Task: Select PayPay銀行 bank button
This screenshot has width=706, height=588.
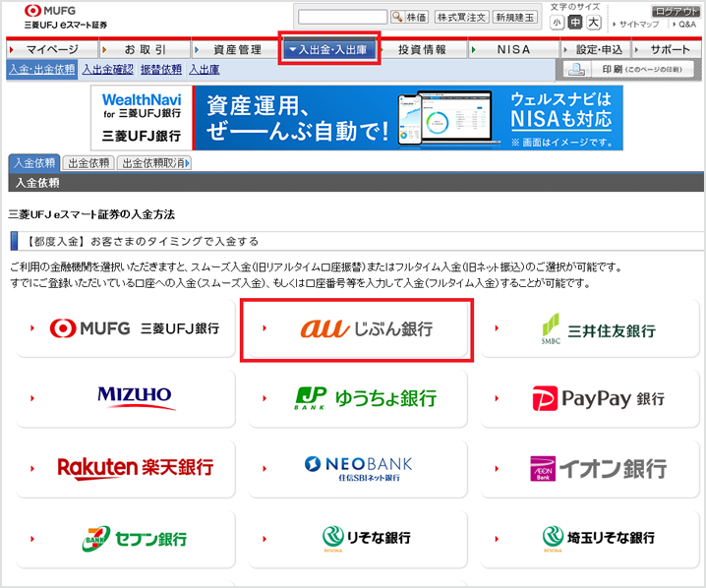Action: [590, 398]
